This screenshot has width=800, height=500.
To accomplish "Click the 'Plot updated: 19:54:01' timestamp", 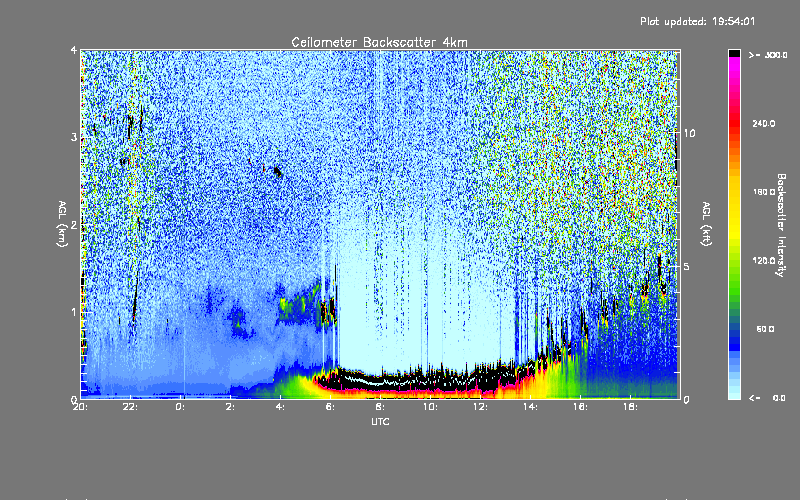I will (697, 21).
